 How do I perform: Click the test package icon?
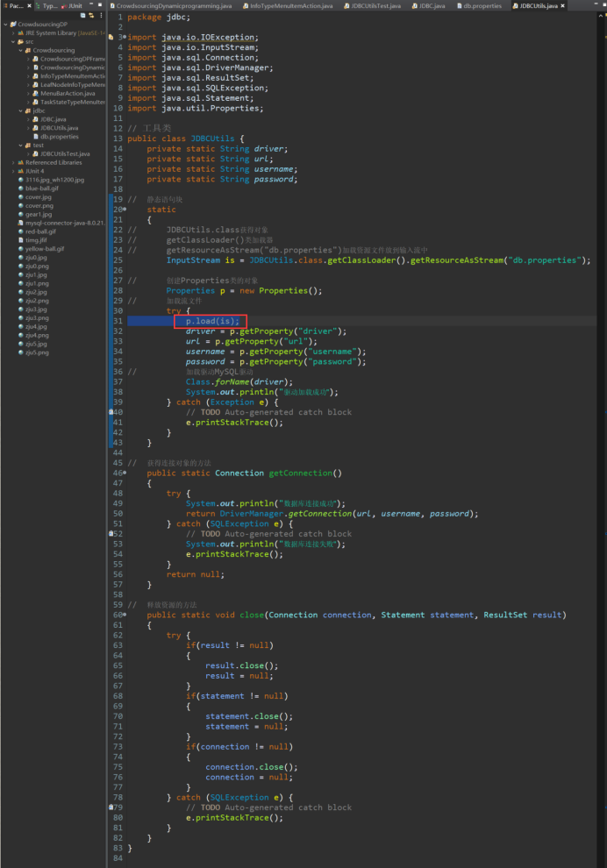[x=28, y=146]
